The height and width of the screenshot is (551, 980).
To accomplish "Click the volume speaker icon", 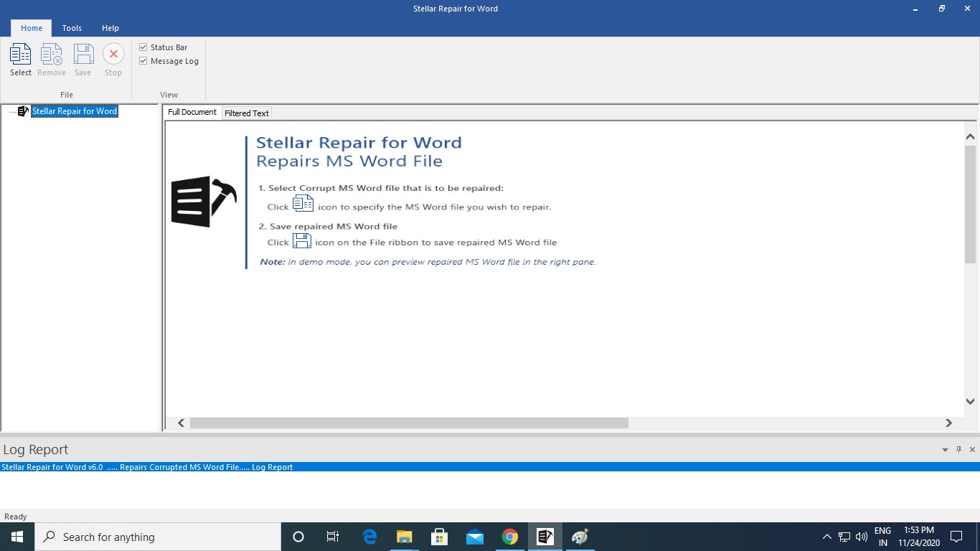I will pyautogui.click(x=862, y=537).
